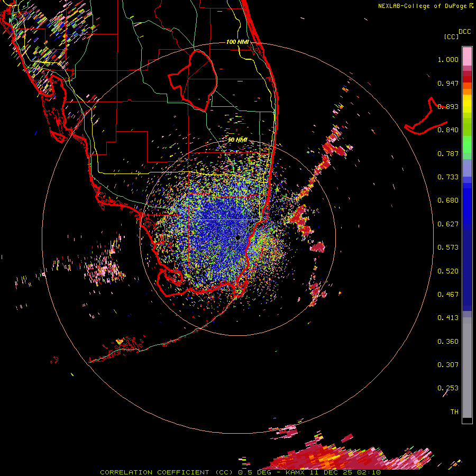476x476 pixels.
Task: Select the 0.307 scale value
Action: [448, 365]
